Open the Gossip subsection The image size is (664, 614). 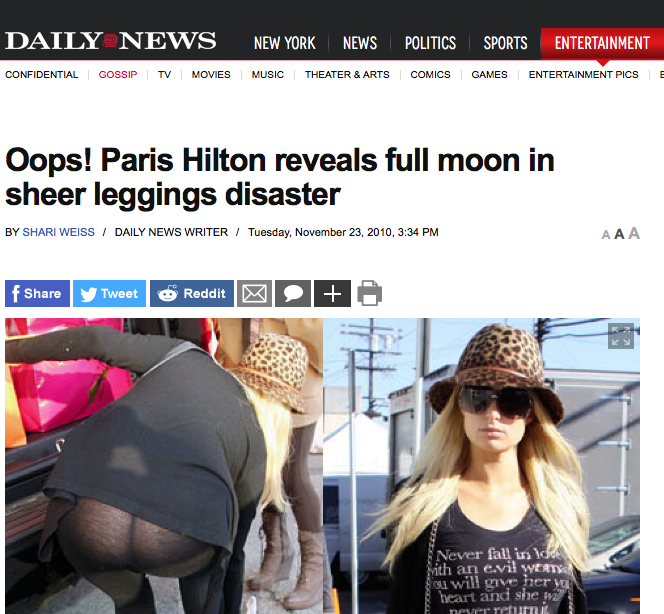[118, 75]
